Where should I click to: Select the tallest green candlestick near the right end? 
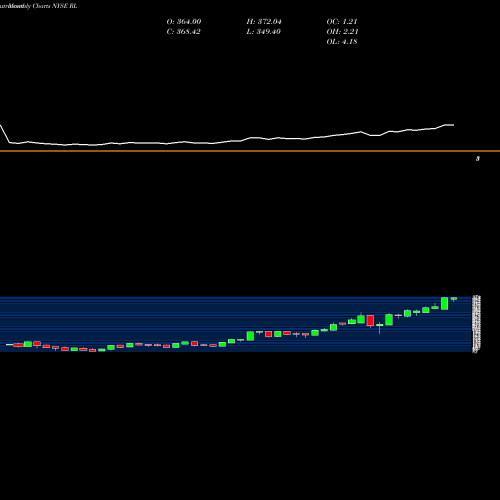pos(444,304)
